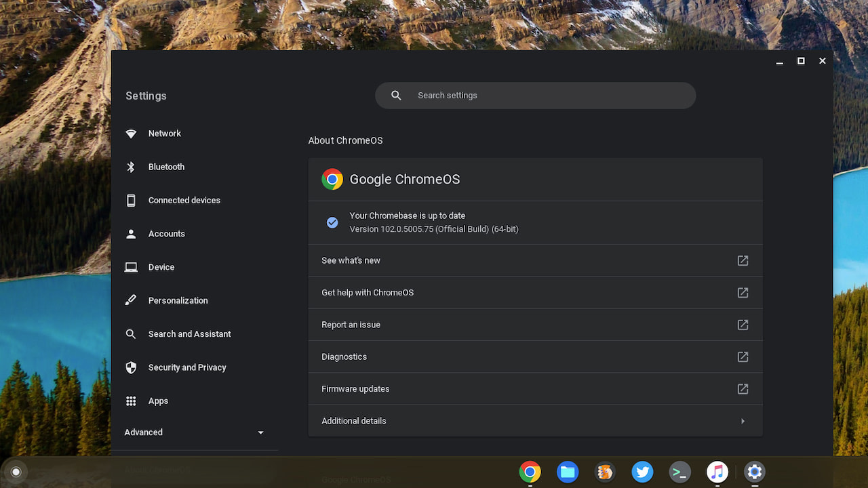Viewport: 868px width, 488px height.
Task: Click the Personalization brush icon
Action: pos(131,300)
